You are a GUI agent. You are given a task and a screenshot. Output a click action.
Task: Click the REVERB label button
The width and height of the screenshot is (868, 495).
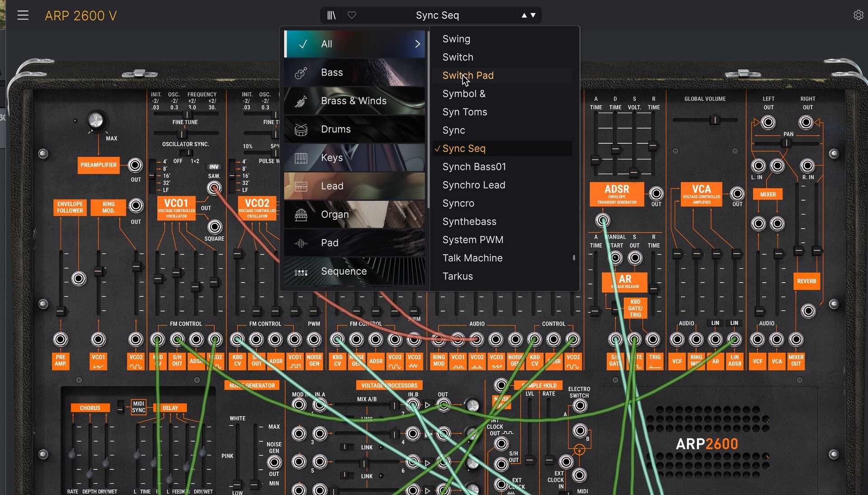coord(807,281)
